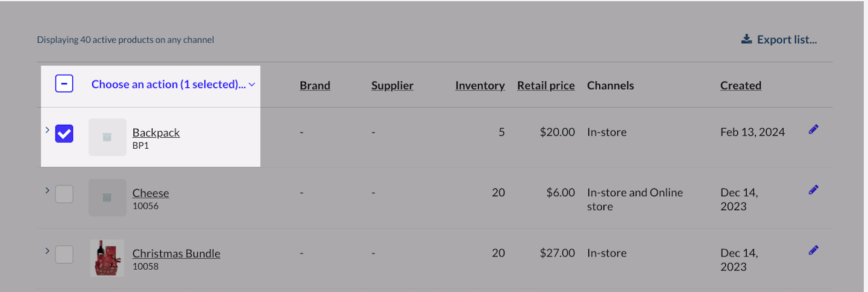Expand the Christmas Bundle row chevron

[47, 250]
